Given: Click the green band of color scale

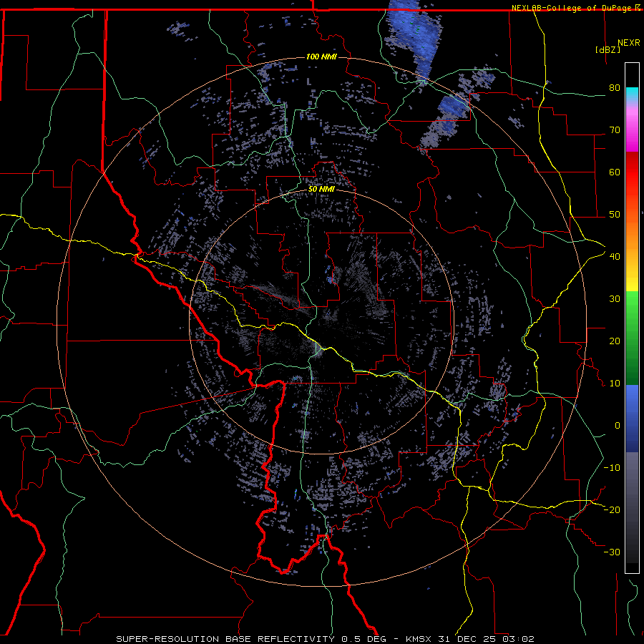Looking at the screenshot, I should click(632, 338).
